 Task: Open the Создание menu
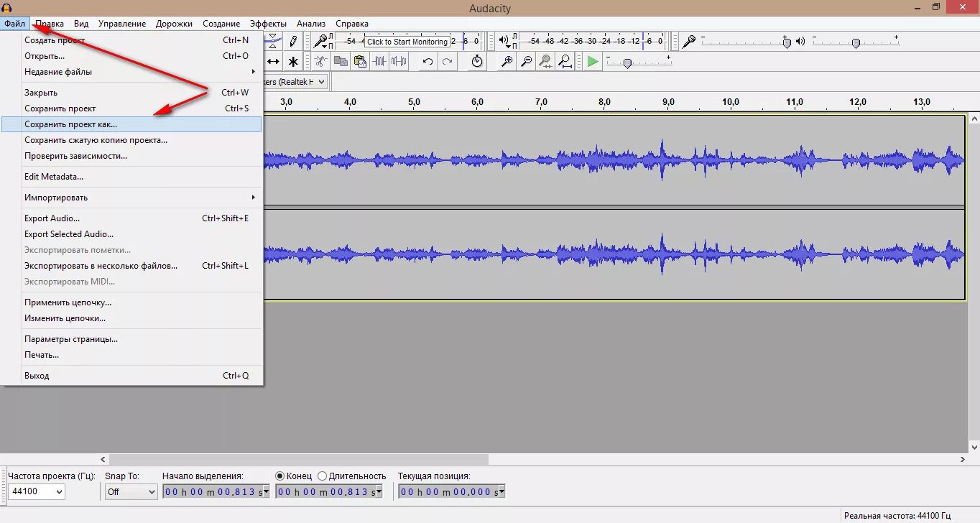click(221, 24)
